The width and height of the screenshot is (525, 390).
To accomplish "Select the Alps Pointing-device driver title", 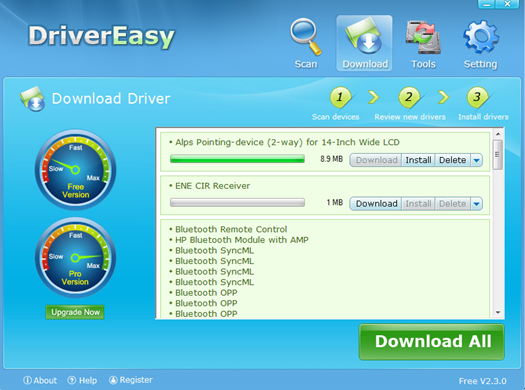I will point(287,142).
